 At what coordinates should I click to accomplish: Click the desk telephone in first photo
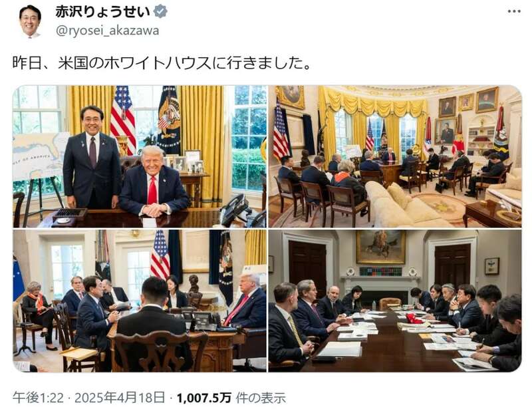pyautogui.click(x=235, y=208)
